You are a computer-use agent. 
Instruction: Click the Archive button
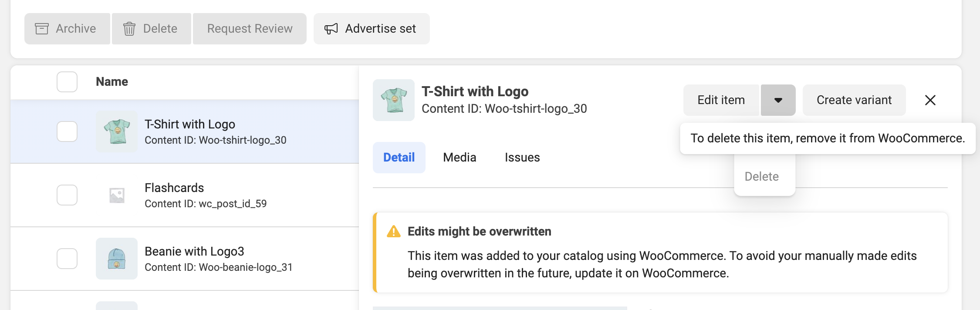pyautogui.click(x=67, y=29)
